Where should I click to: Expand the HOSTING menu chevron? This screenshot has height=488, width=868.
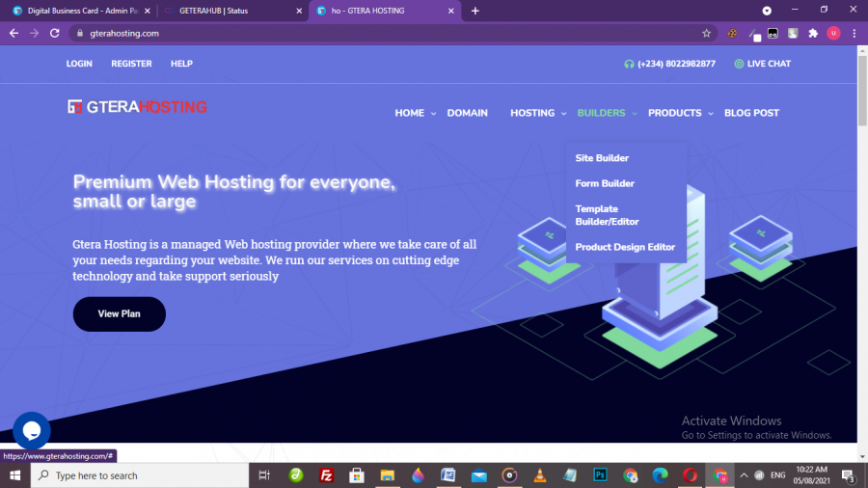pyautogui.click(x=563, y=114)
